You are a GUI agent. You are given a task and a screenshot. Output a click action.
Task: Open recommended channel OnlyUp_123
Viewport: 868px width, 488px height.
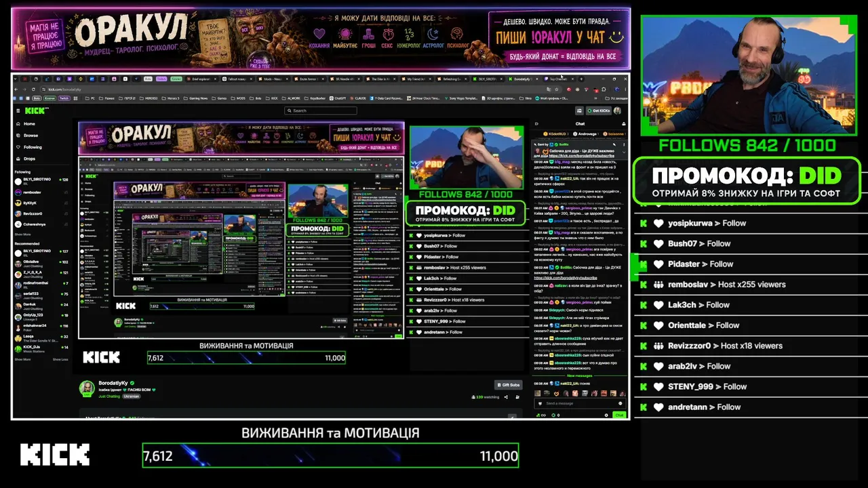tap(42, 317)
